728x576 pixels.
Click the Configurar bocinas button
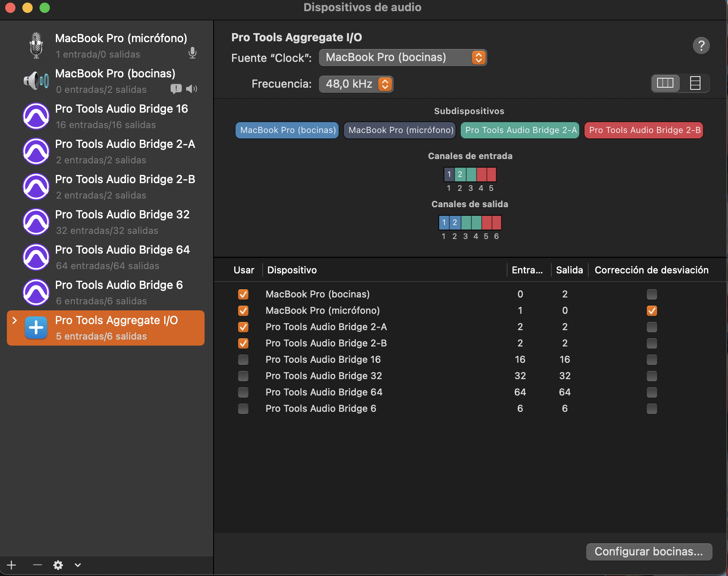[648, 551]
